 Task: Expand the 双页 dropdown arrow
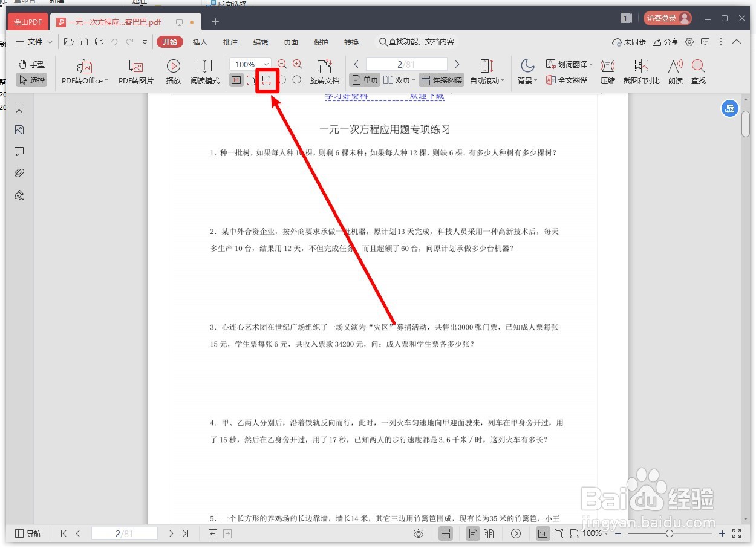(x=414, y=80)
